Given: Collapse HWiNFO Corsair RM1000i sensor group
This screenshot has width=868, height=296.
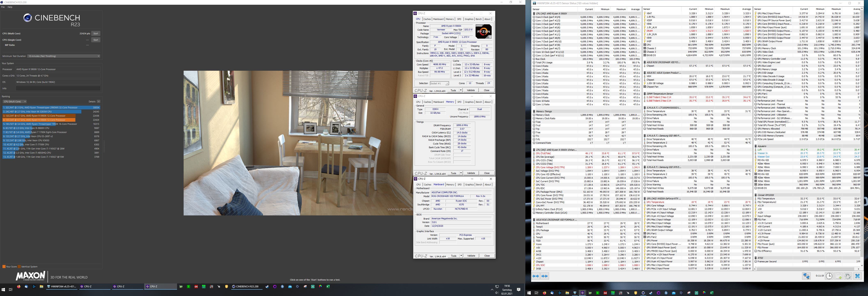Looking at the screenshot, I should [756, 195].
